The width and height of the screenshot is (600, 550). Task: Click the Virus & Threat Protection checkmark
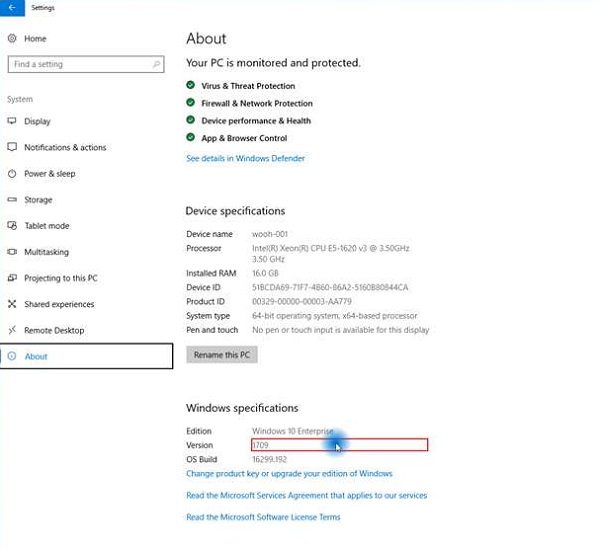click(191, 85)
